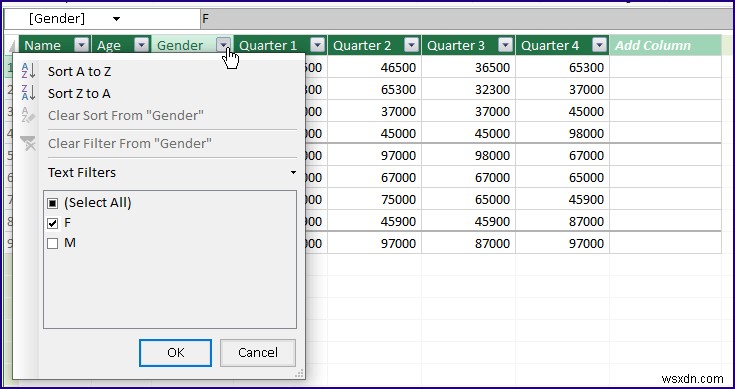Image resolution: width=735 pixels, height=389 pixels.
Task: Click the [Gender] name box field
Action: (x=102, y=19)
